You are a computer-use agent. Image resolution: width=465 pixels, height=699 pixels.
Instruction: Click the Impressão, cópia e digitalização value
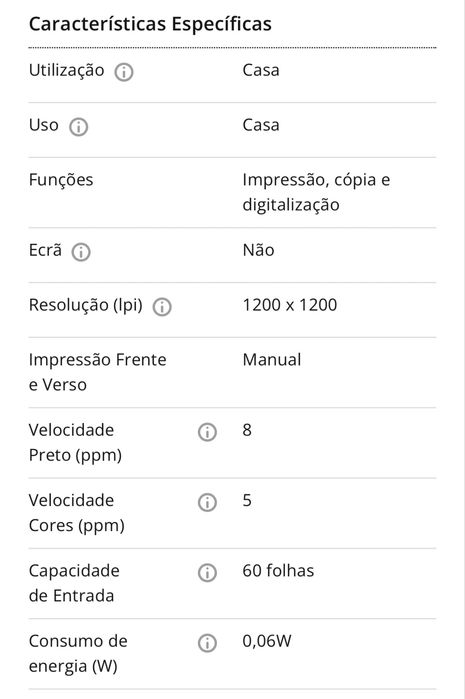pyautogui.click(x=316, y=192)
